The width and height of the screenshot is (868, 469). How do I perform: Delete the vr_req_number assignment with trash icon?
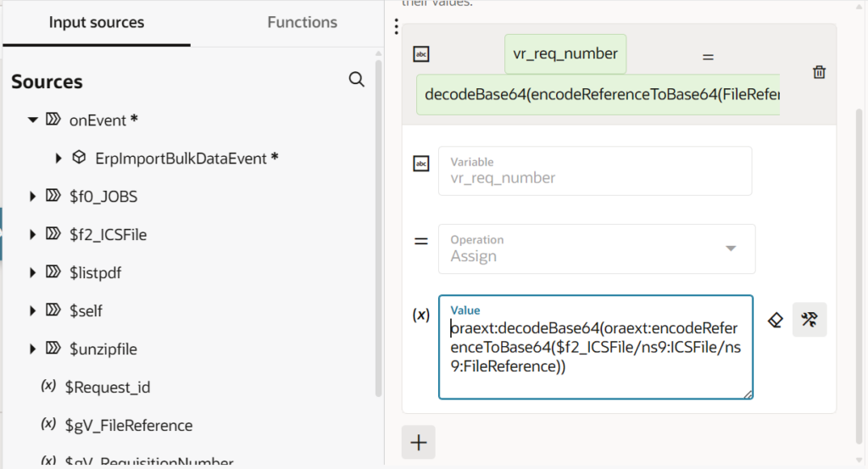(819, 72)
